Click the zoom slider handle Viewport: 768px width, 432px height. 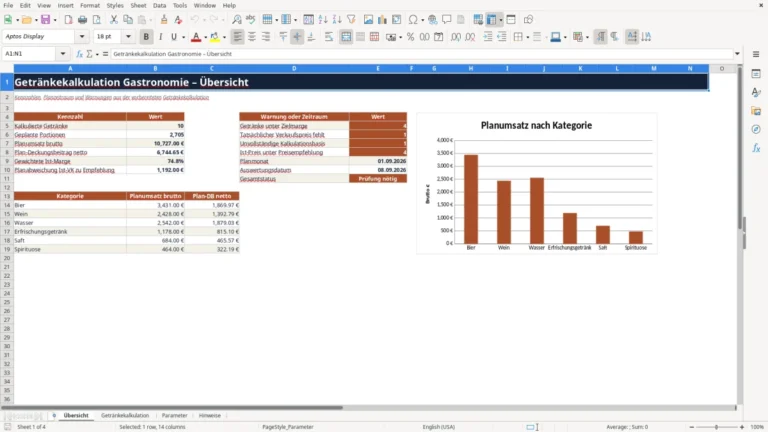[x=716, y=427]
